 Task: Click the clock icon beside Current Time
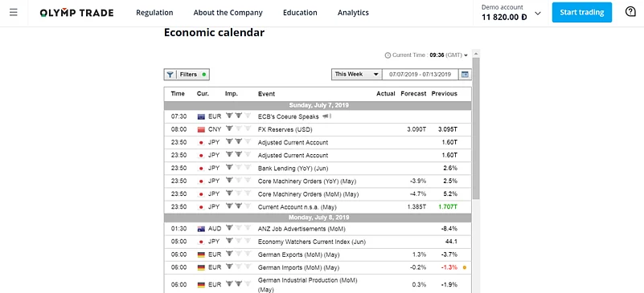pyautogui.click(x=388, y=55)
